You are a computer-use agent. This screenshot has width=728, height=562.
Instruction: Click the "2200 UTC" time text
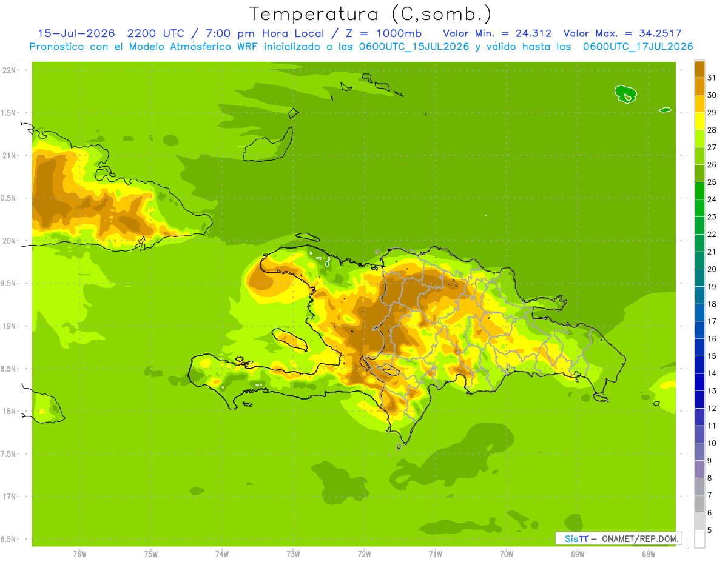(x=158, y=33)
